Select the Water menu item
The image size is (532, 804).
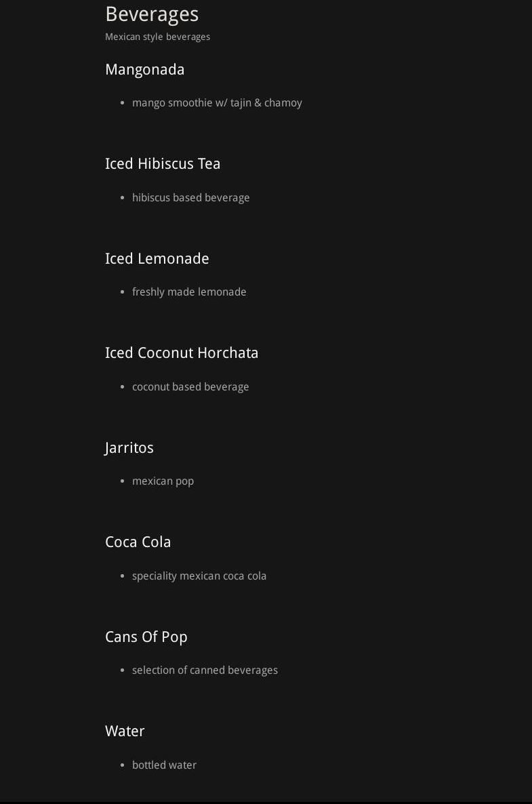[x=125, y=731]
